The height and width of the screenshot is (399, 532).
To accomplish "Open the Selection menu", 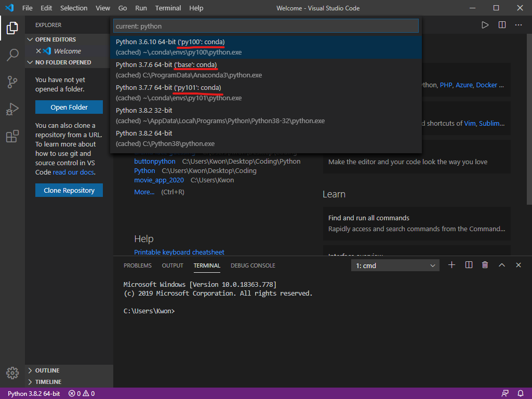I will (74, 8).
